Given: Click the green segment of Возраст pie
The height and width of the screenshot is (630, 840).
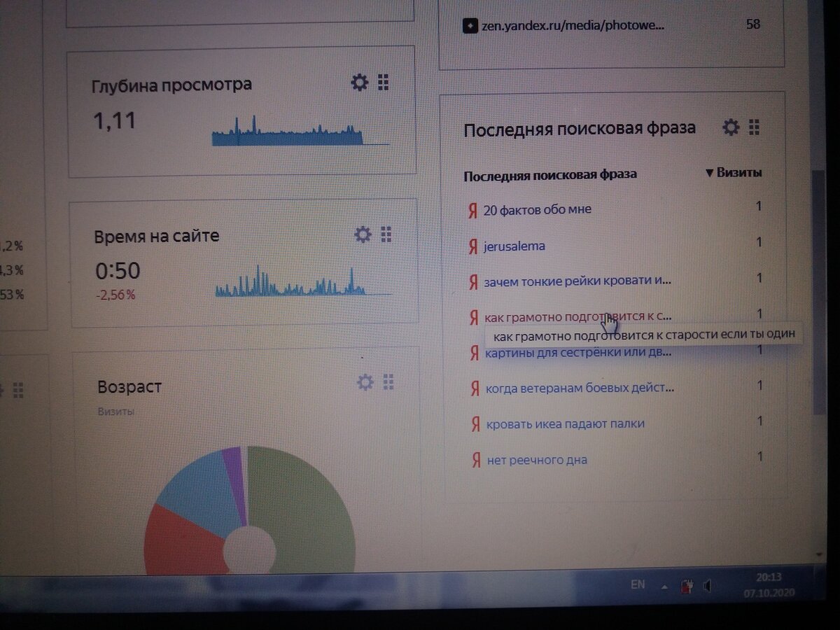Looking at the screenshot, I should click(308, 511).
